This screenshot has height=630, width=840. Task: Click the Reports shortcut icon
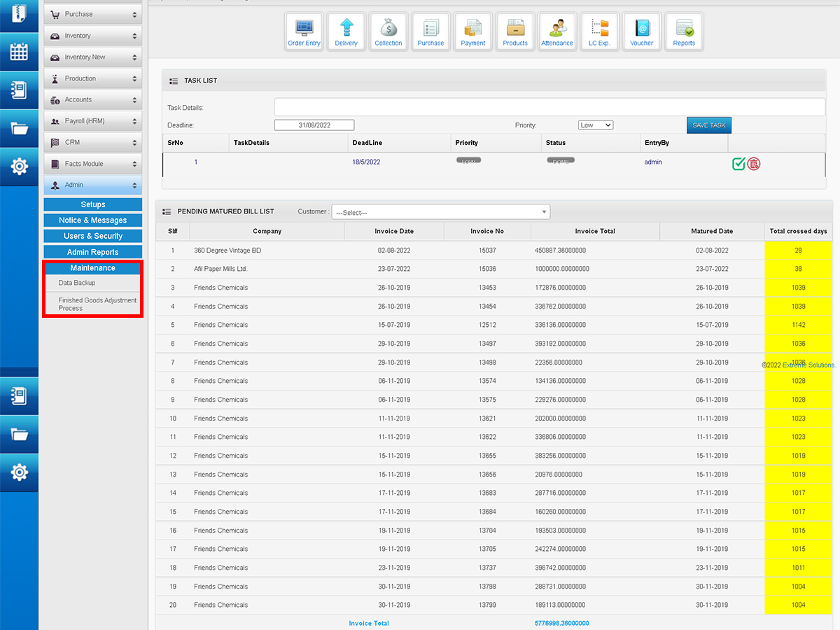point(684,31)
